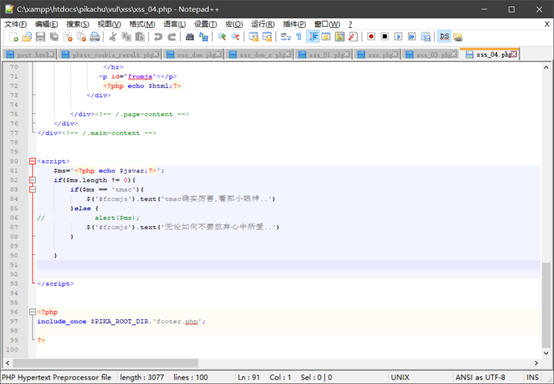Open the ? help menu
This screenshot has width=554, height=384.
[350, 24]
